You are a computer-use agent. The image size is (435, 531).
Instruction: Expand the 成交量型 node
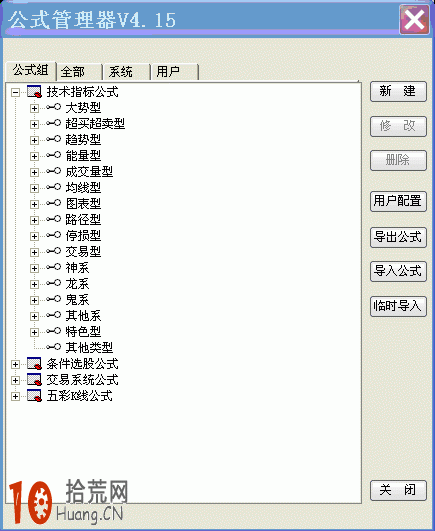[34, 172]
